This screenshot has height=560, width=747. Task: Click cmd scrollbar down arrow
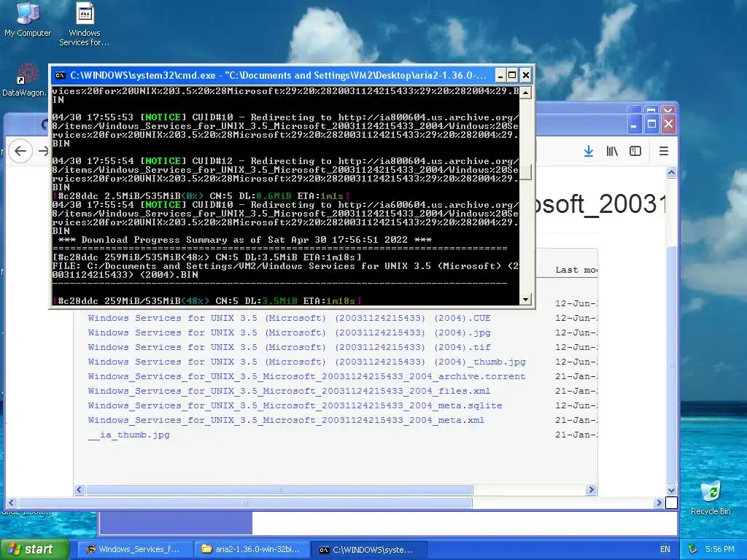[x=525, y=300]
